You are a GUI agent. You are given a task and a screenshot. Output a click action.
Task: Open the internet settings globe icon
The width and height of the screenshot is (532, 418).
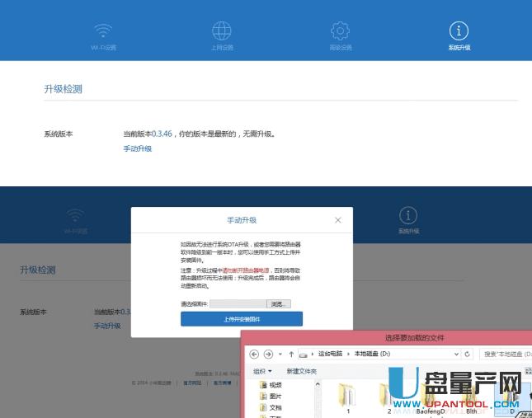coord(222,31)
